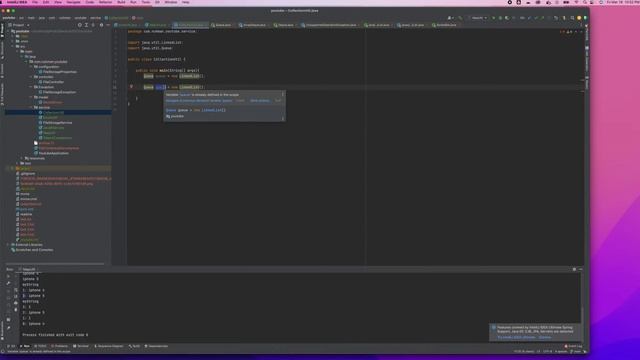Screen dimensions: 640x360
Task: Open the Build menu
Action: (121, 2)
